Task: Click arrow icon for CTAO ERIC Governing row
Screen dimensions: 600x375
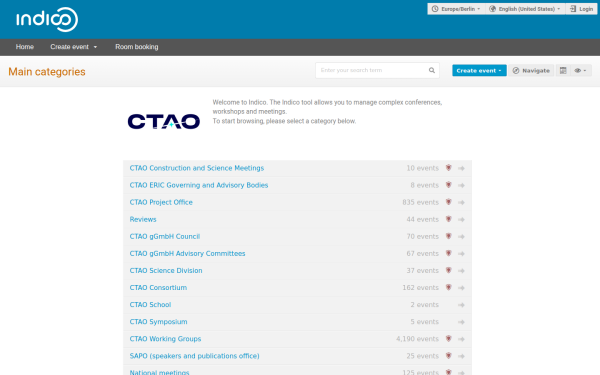Action: pyautogui.click(x=461, y=186)
